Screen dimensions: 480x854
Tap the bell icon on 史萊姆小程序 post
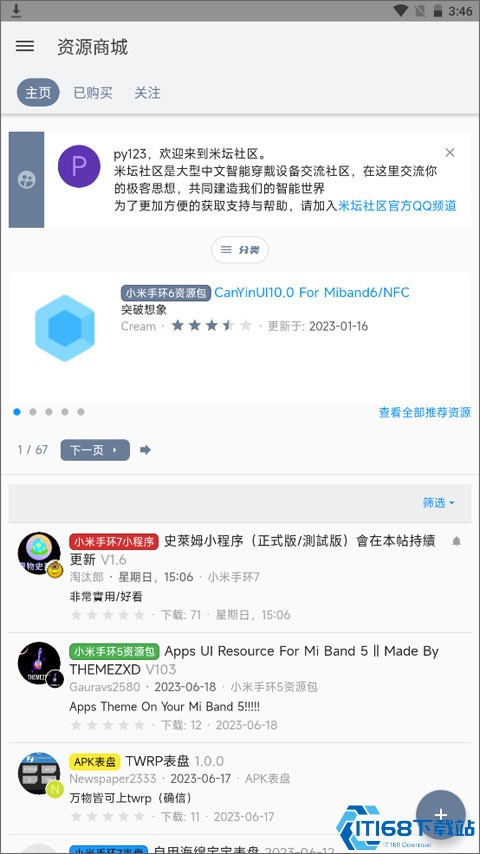[457, 541]
